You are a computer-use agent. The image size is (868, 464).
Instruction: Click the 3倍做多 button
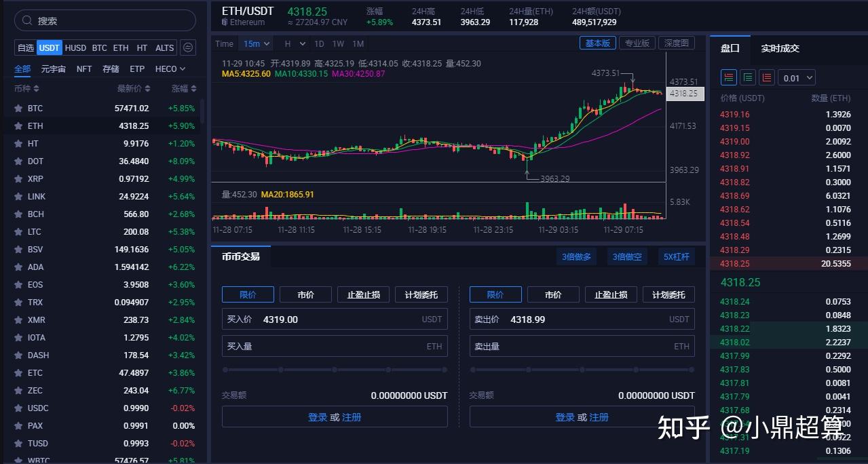pos(576,256)
